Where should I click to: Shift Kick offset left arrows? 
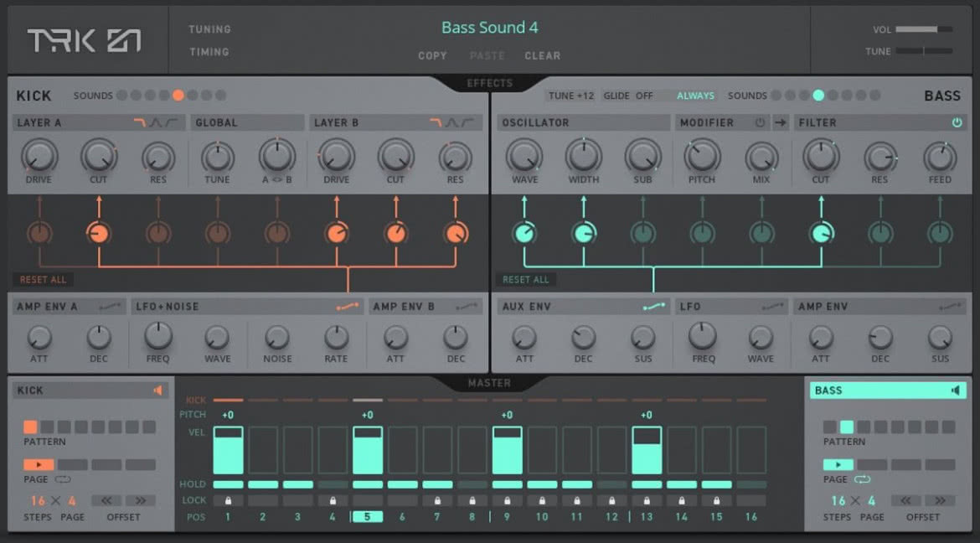pos(106,500)
